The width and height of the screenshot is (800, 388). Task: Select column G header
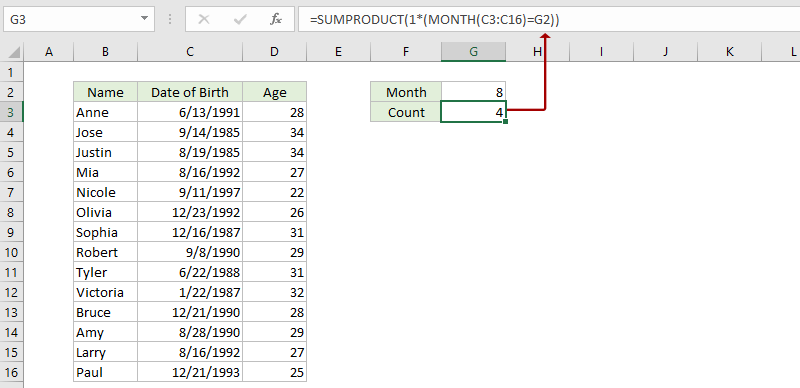click(473, 52)
